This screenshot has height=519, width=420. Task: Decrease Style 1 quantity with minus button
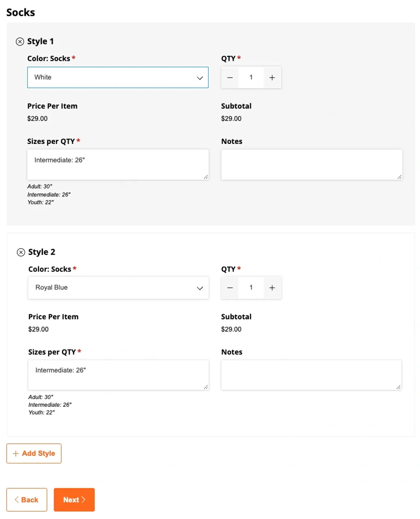(x=230, y=78)
